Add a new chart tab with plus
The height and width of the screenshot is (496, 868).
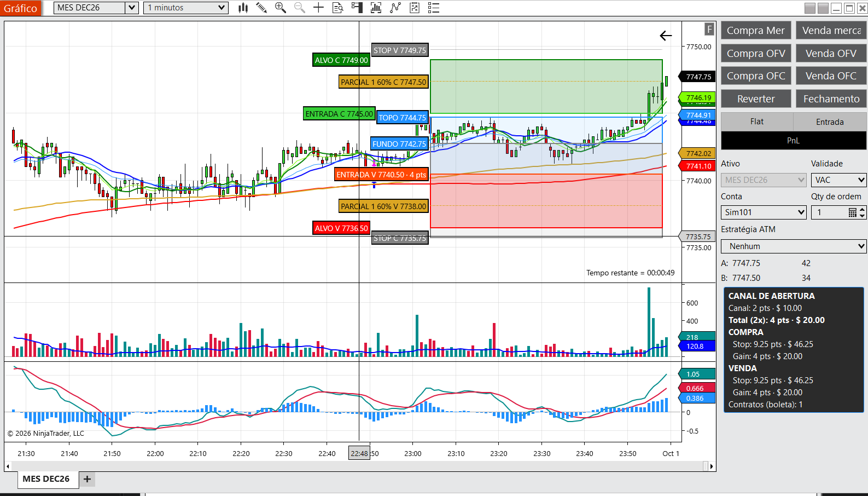87,479
